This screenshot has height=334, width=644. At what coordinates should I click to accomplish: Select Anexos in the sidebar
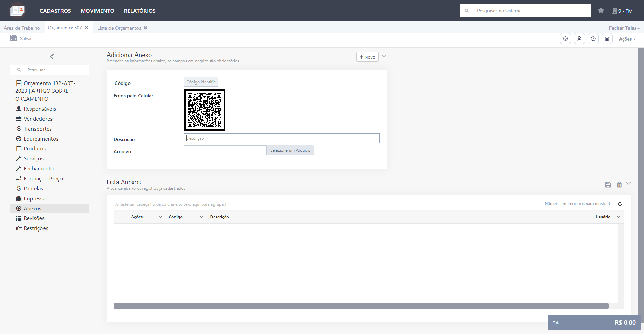50,208
